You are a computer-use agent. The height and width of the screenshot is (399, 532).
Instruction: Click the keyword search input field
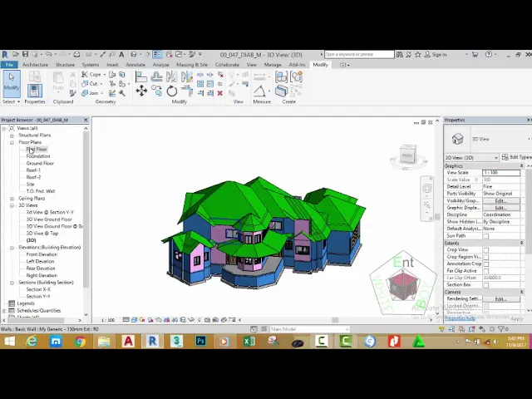pos(359,54)
